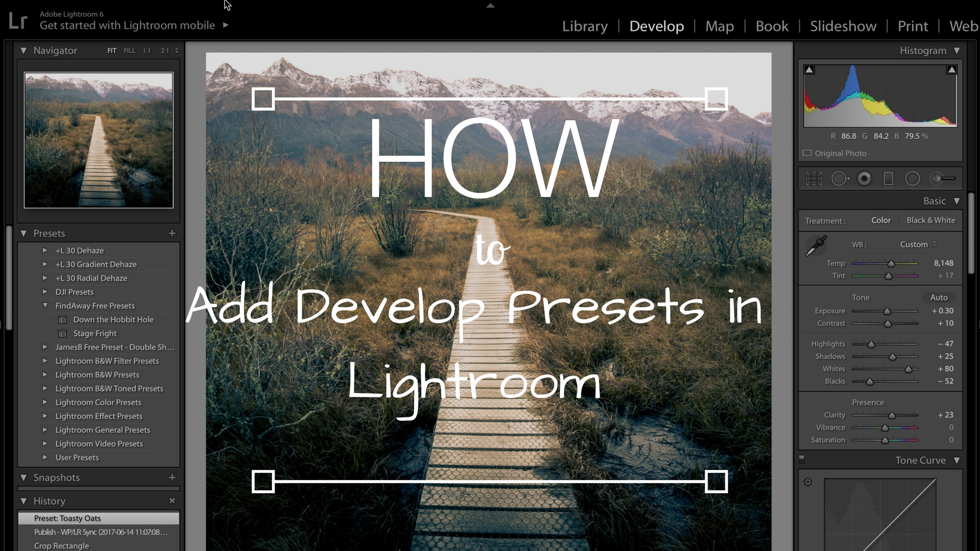Enable the Original Photo checkbox
980x551 pixels.
coord(807,153)
